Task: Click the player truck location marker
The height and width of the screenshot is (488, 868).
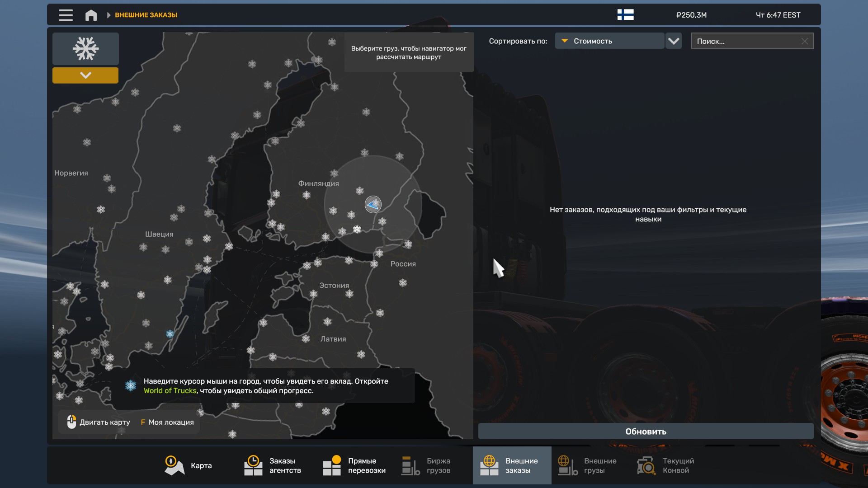Action: [373, 204]
